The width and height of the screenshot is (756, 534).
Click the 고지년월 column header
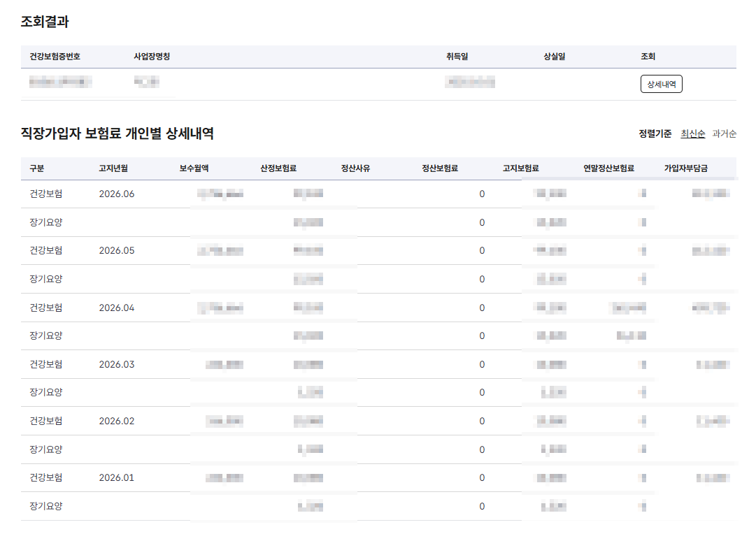click(x=113, y=168)
